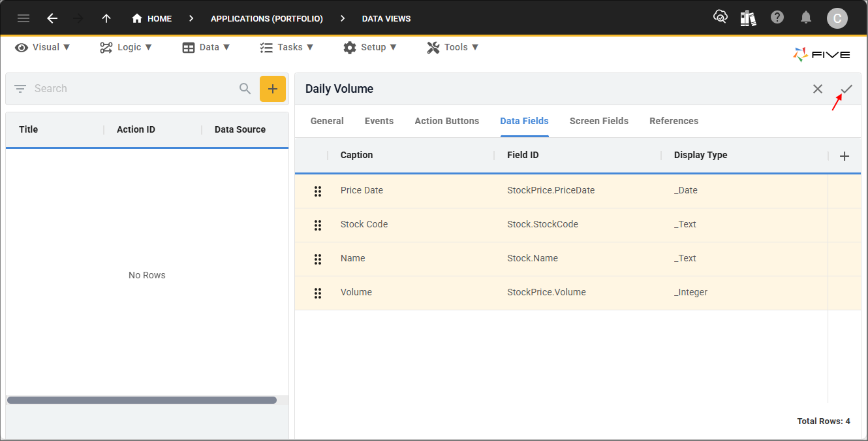Switch to the Screen Fields tab
The image size is (868, 441).
pos(598,121)
